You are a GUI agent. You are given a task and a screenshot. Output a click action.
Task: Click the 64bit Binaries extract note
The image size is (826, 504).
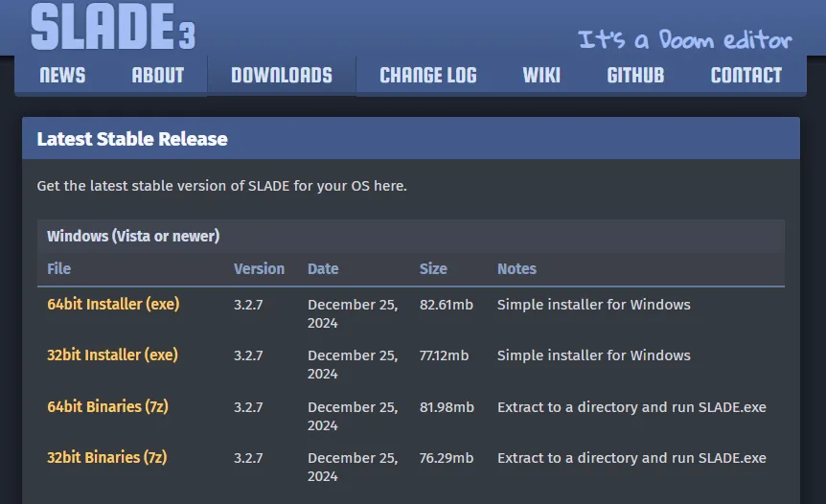[x=631, y=407]
